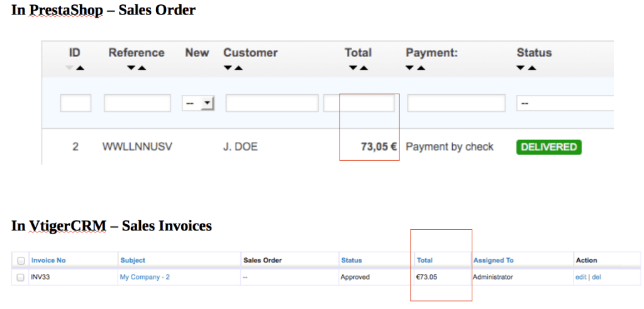Viewport: 644px width, 309px height.
Task: Click the Action column header
Action: point(587,260)
